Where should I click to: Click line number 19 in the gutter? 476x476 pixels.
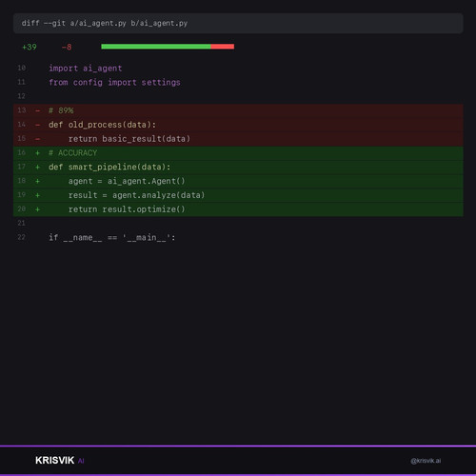22,195
